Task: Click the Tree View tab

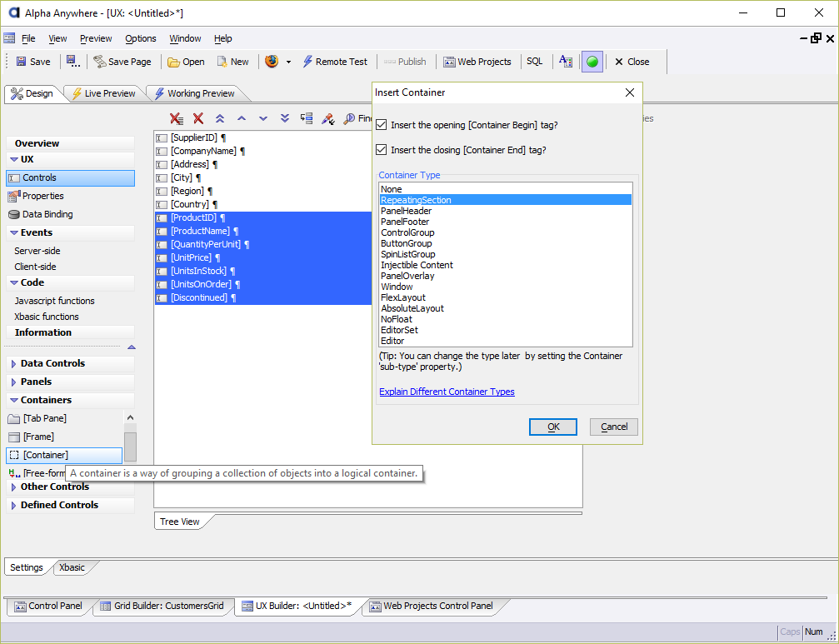Action: pos(180,522)
